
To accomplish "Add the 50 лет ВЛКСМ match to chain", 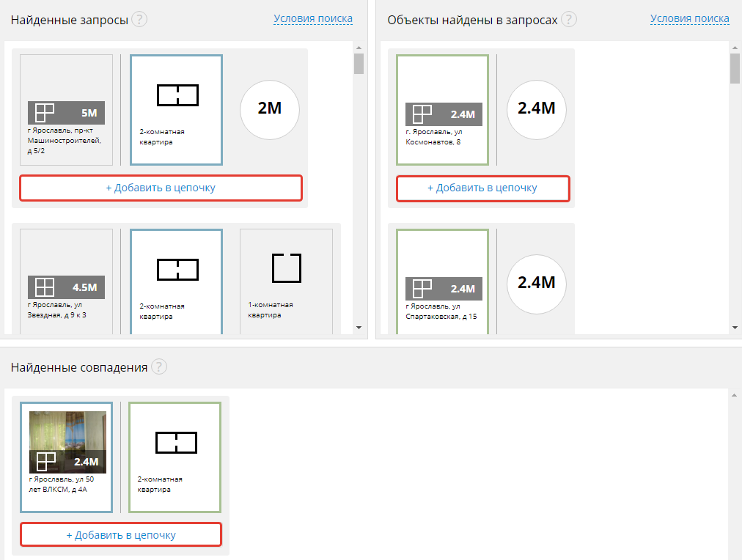I will [x=121, y=535].
